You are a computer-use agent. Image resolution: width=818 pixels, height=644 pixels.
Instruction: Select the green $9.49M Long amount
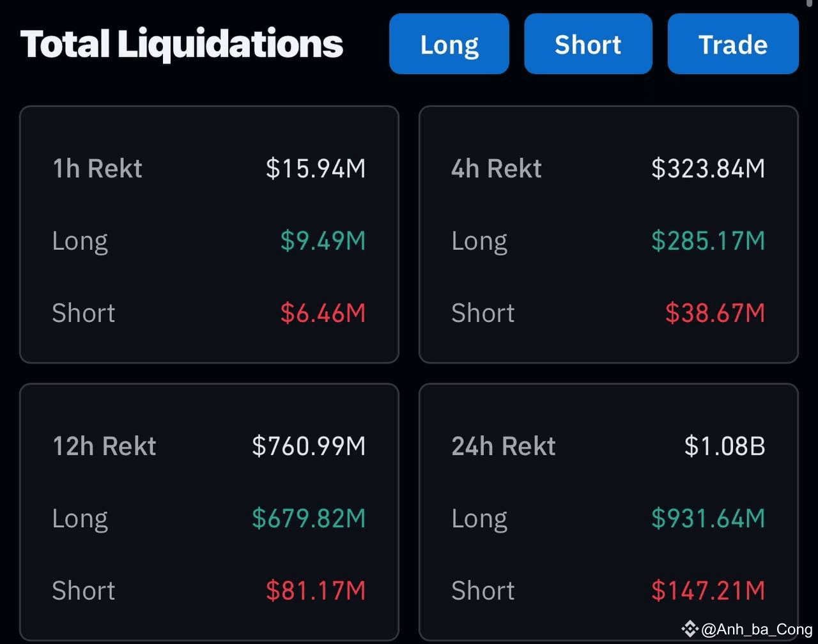[x=323, y=241]
